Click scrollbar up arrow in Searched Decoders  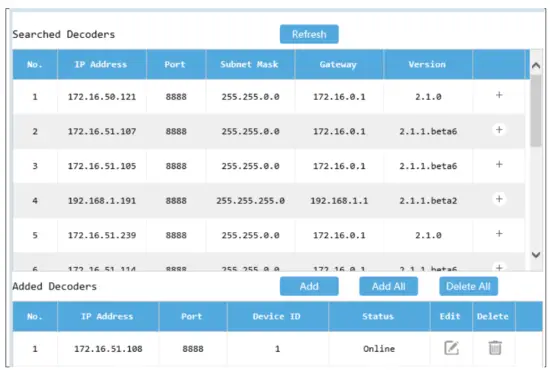point(536,65)
